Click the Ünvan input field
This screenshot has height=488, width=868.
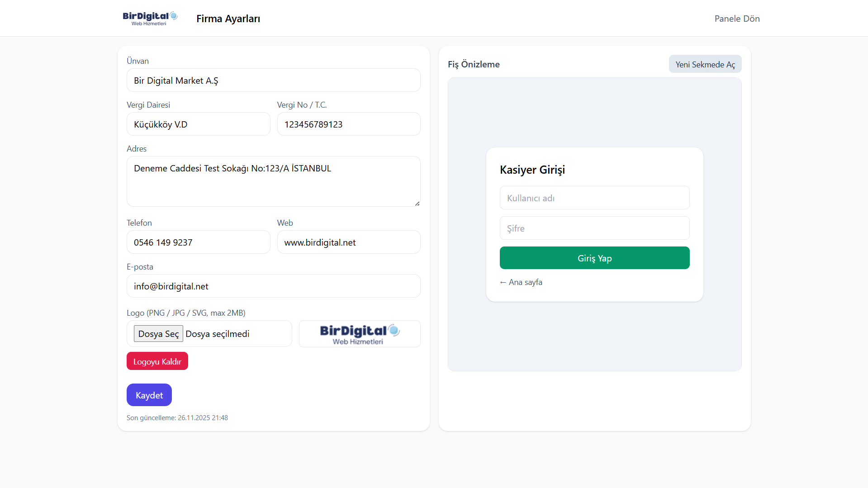point(273,81)
